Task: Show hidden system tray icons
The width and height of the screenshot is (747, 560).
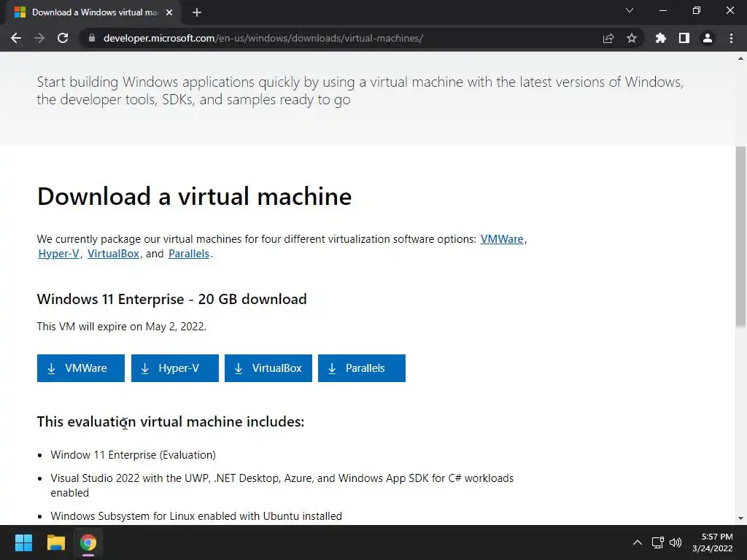Action: (638, 542)
